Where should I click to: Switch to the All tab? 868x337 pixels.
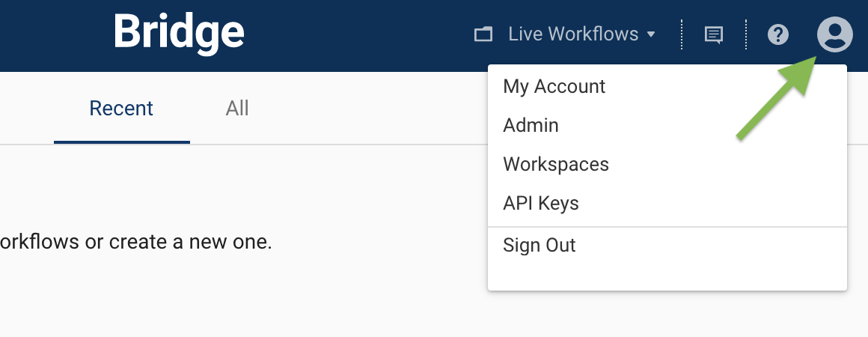[237, 109]
